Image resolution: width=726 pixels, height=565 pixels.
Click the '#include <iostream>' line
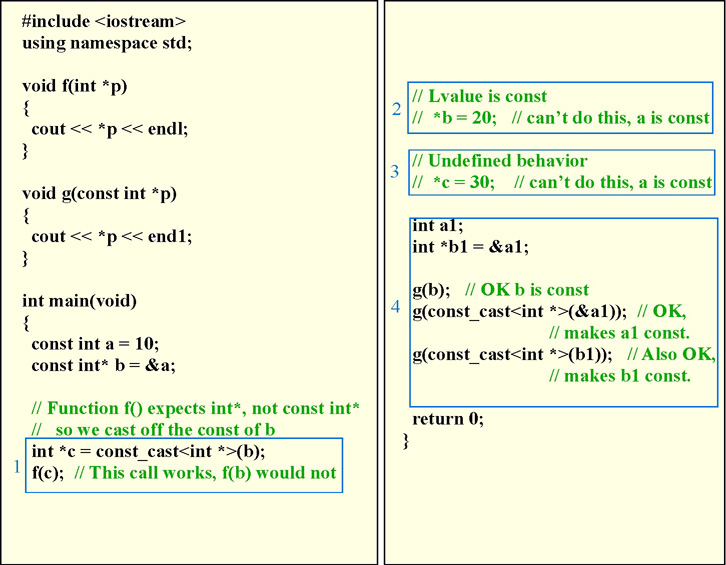pyautogui.click(x=104, y=21)
